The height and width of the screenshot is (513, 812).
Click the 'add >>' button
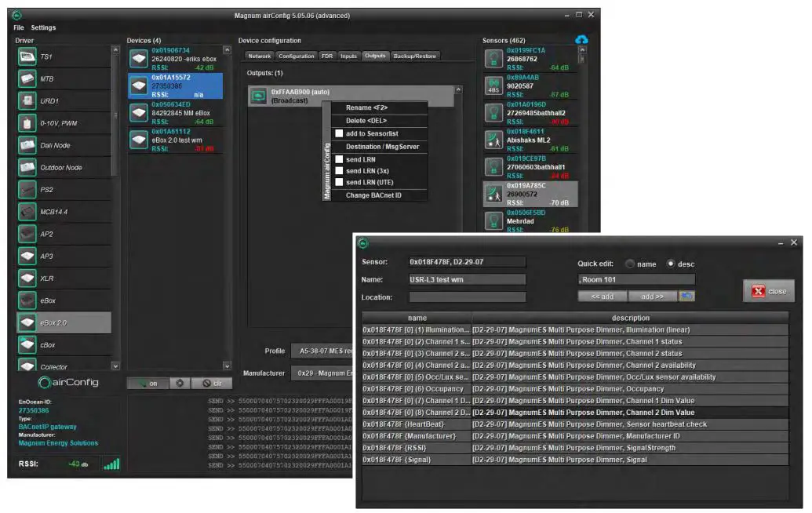coord(653,297)
